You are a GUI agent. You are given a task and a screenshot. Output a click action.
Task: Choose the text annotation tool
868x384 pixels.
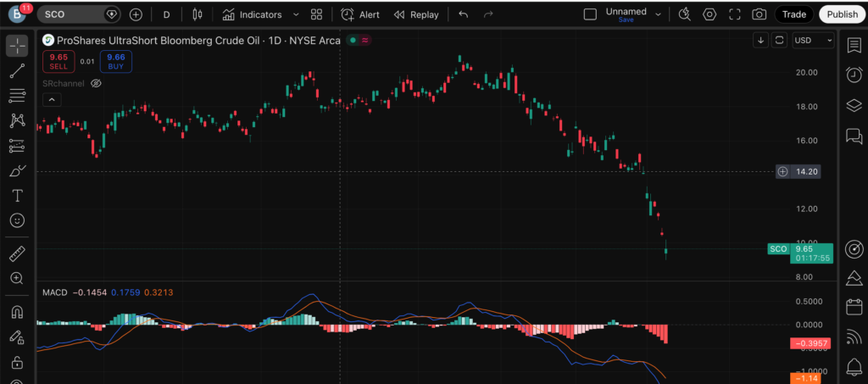[17, 195]
